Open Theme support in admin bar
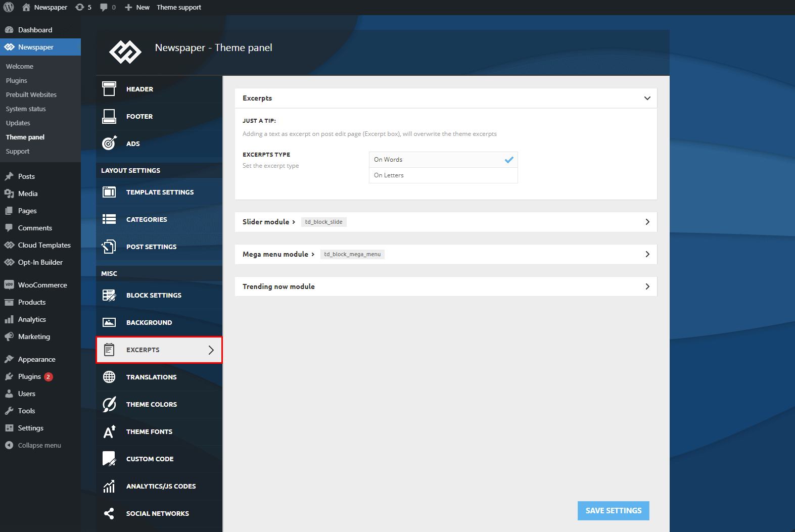795x532 pixels. point(179,7)
